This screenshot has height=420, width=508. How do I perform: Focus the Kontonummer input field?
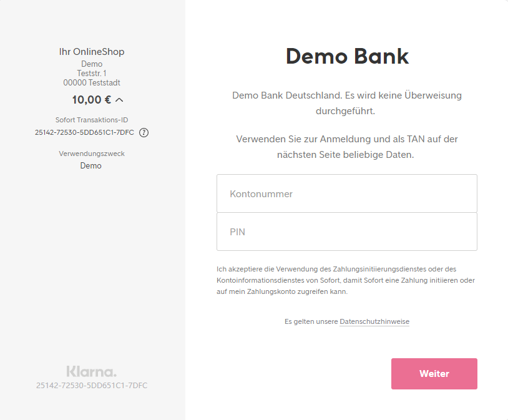(x=346, y=193)
